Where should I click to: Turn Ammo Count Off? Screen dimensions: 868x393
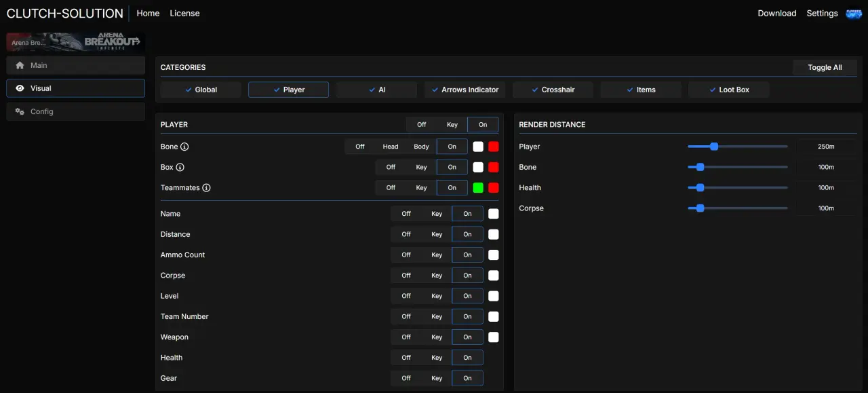tap(406, 255)
